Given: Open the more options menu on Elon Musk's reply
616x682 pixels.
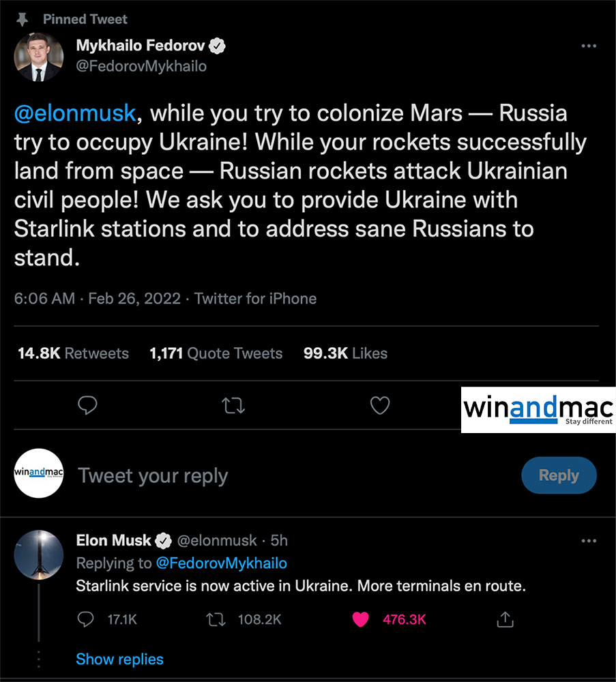Looking at the screenshot, I should pos(588,541).
